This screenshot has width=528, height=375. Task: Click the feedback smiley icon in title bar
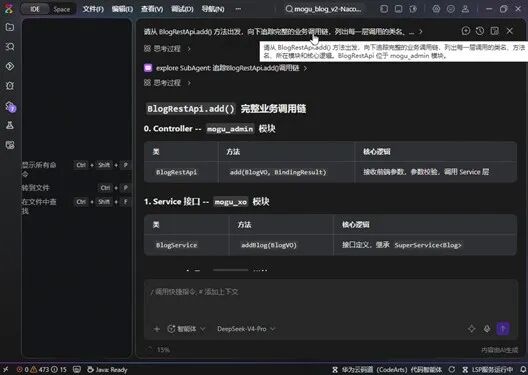451,9
